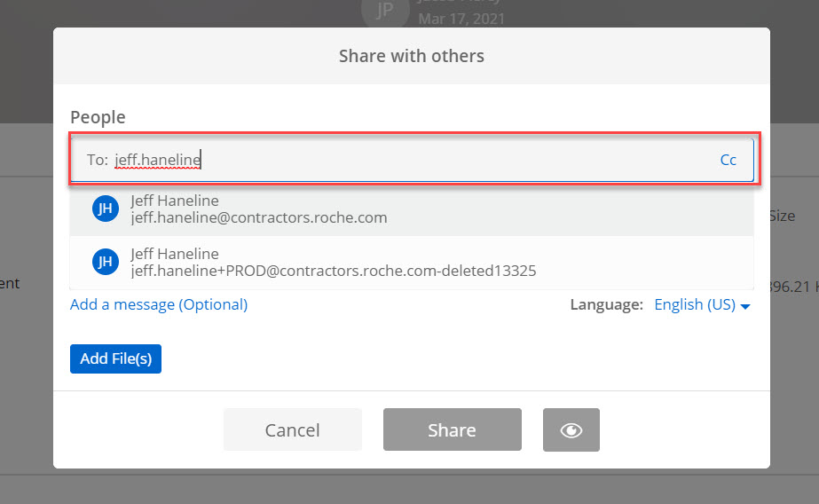This screenshot has height=504, width=819.
Task: Click the To recipient input field
Action: coord(412,160)
